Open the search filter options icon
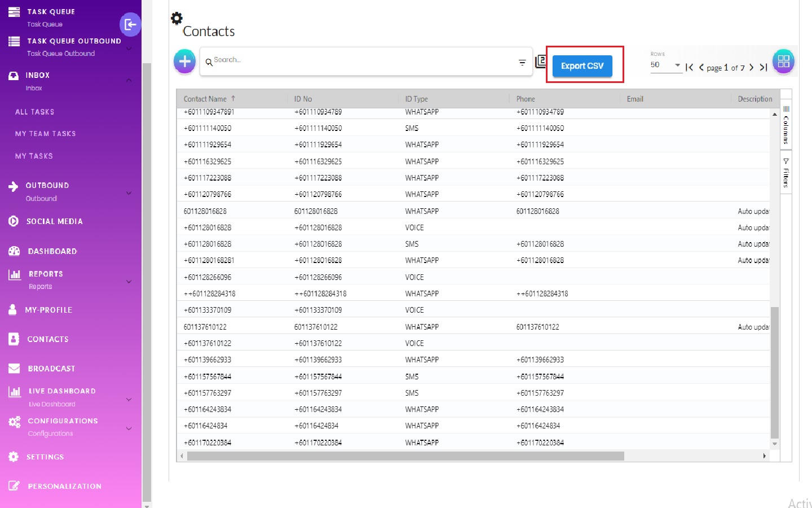812x508 pixels. click(x=522, y=62)
